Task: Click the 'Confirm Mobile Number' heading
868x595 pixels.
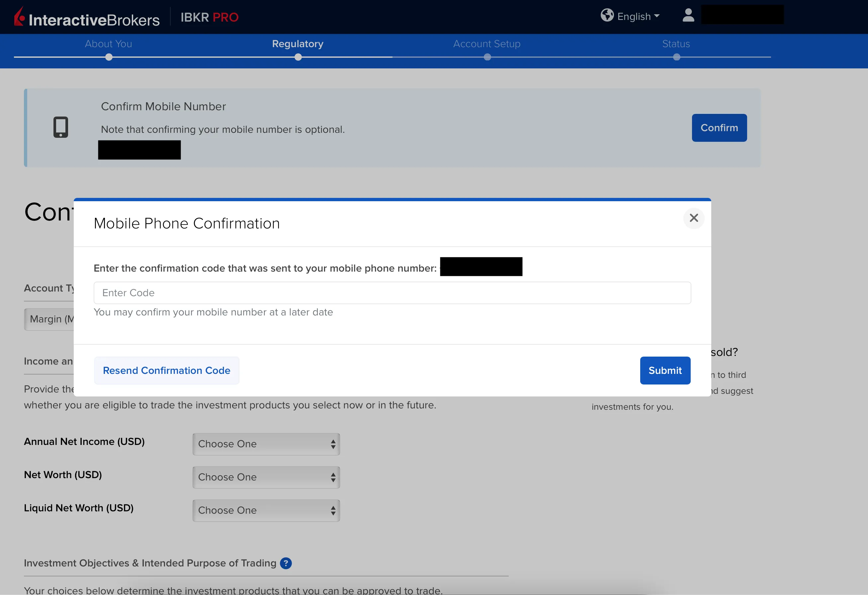Action: 163,107
